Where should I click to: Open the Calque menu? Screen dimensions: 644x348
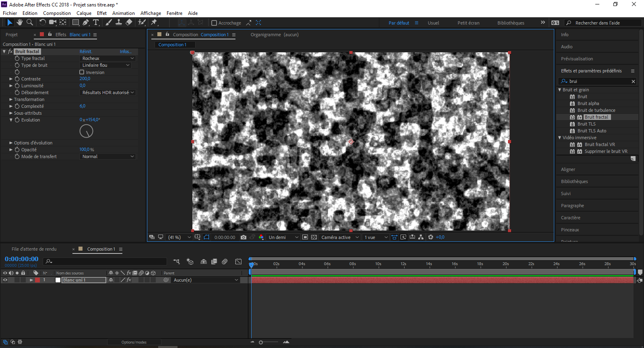pos(84,13)
